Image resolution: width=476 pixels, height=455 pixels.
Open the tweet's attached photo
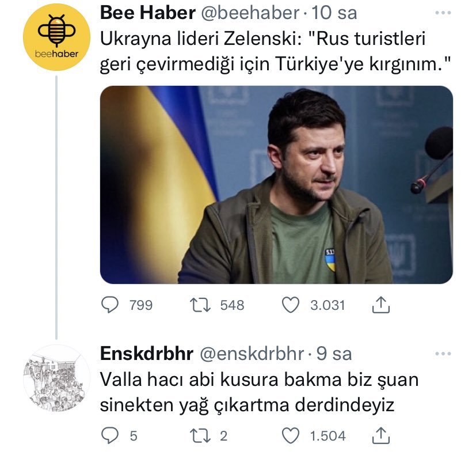[x=276, y=184]
